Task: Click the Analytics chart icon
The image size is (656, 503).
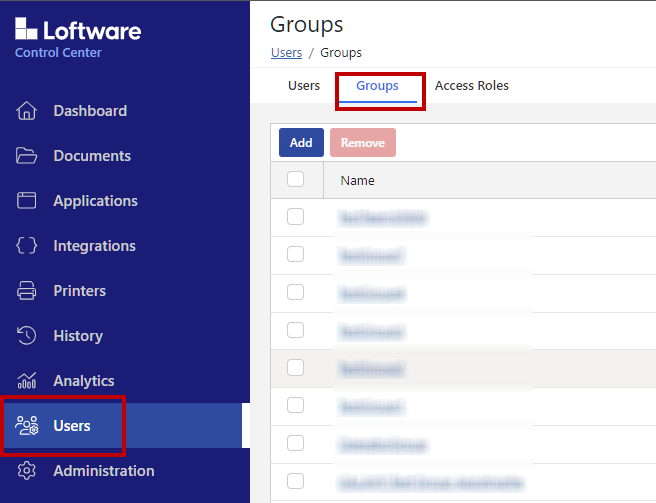Action: (x=27, y=381)
